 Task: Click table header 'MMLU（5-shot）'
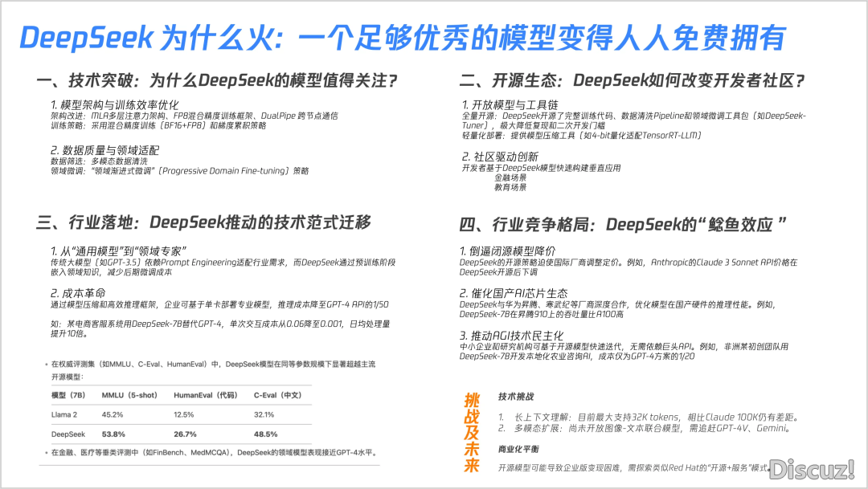pyautogui.click(x=129, y=395)
